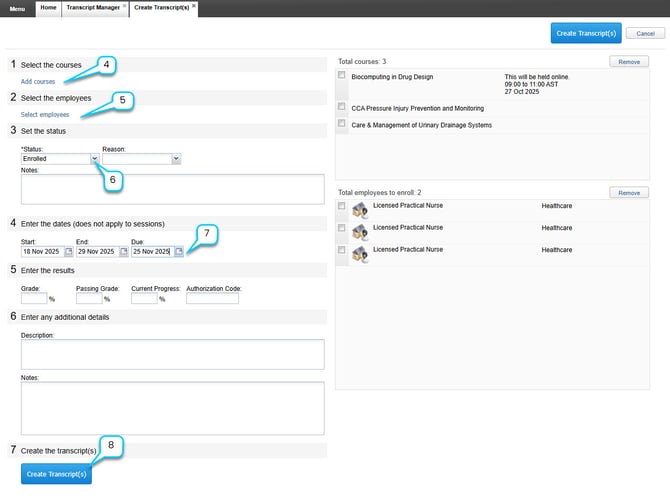Image resolution: width=670 pixels, height=499 pixels.
Task: Open the Start date calendar picker
Action: click(69, 252)
